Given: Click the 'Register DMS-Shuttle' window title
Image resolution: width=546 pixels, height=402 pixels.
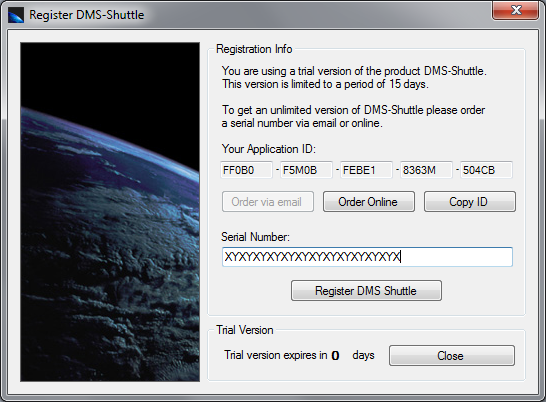Looking at the screenshot, I should [86, 15].
